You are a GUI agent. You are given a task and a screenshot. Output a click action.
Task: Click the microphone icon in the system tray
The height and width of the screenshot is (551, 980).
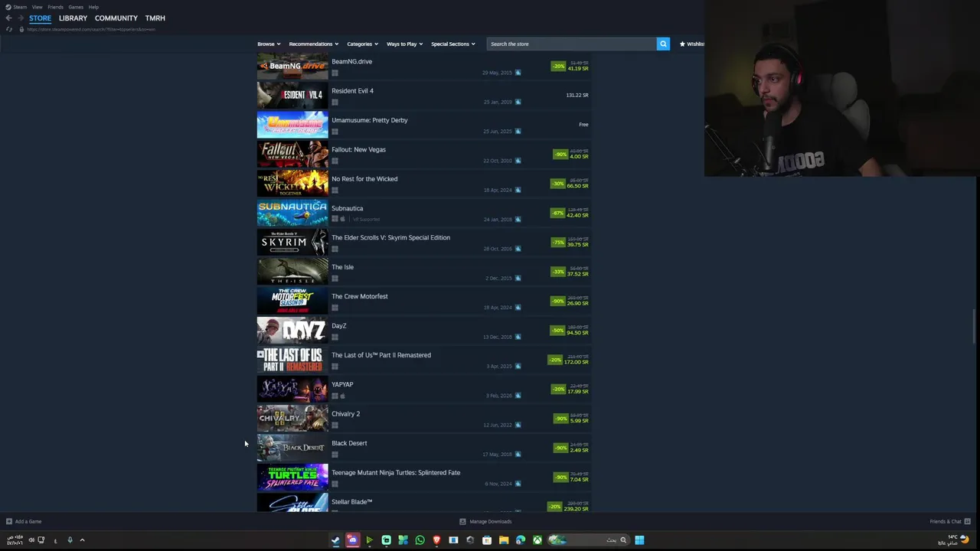[70, 540]
